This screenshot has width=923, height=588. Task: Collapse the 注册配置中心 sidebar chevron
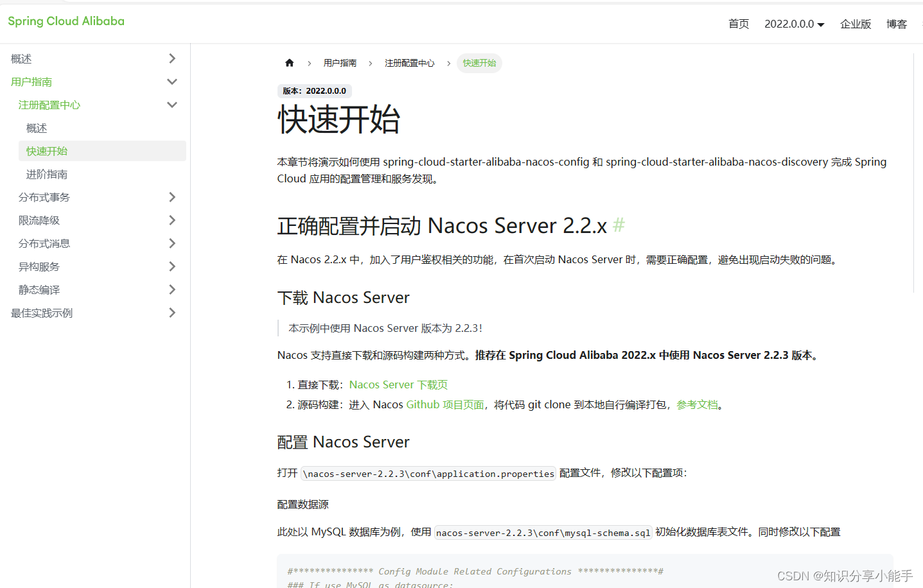coord(171,105)
